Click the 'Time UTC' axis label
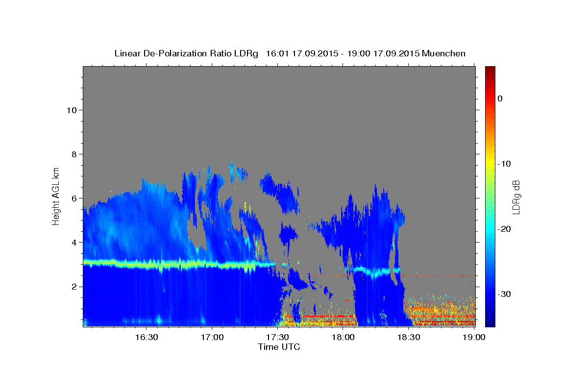 pyautogui.click(x=279, y=347)
